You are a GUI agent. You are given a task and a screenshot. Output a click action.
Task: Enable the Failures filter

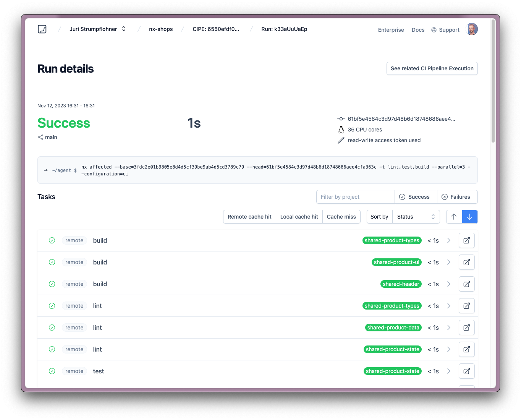(x=457, y=197)
